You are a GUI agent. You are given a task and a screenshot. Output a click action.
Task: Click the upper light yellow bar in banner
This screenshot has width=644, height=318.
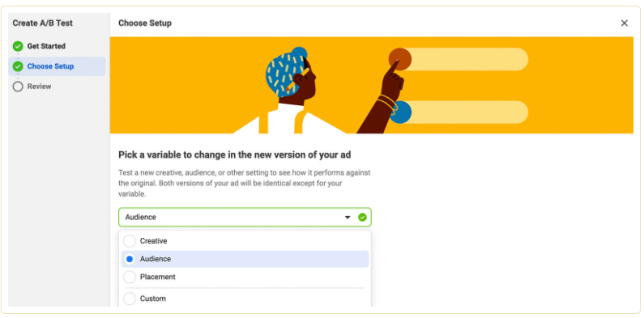[x=466, y=59]
